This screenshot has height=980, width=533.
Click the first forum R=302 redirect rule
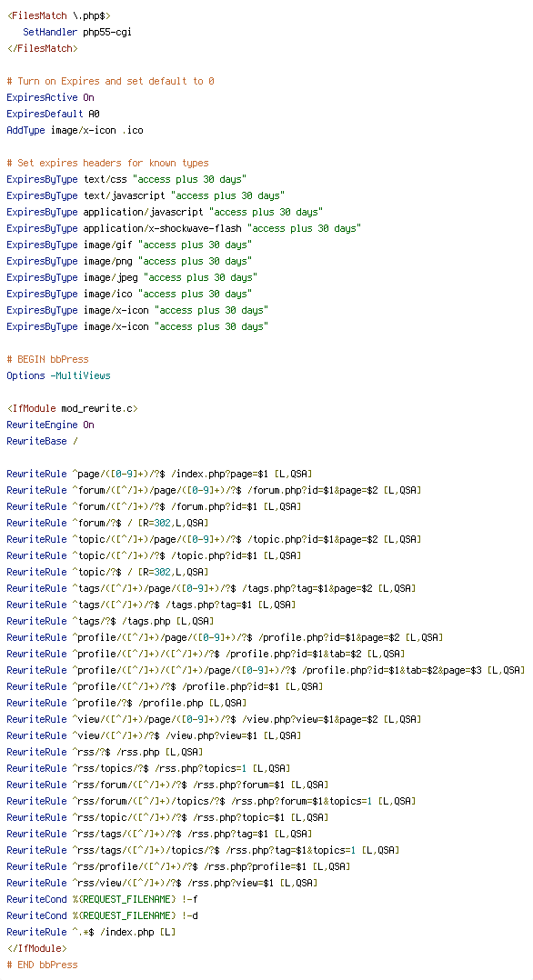point(107,523)
